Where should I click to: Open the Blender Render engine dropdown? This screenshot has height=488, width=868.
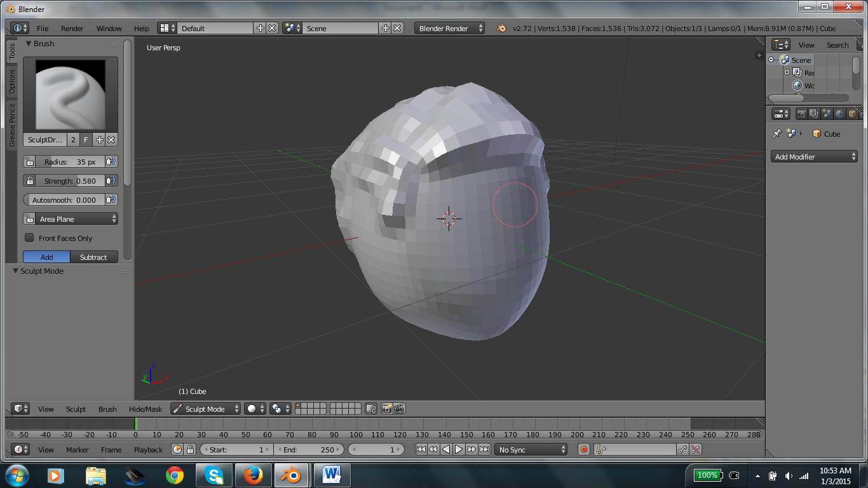[x=449, y=28]
